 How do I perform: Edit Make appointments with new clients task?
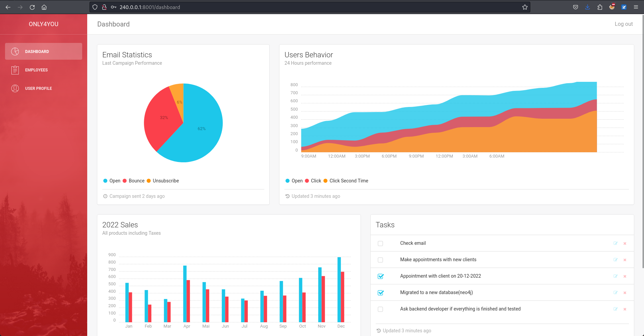point(615,260)
